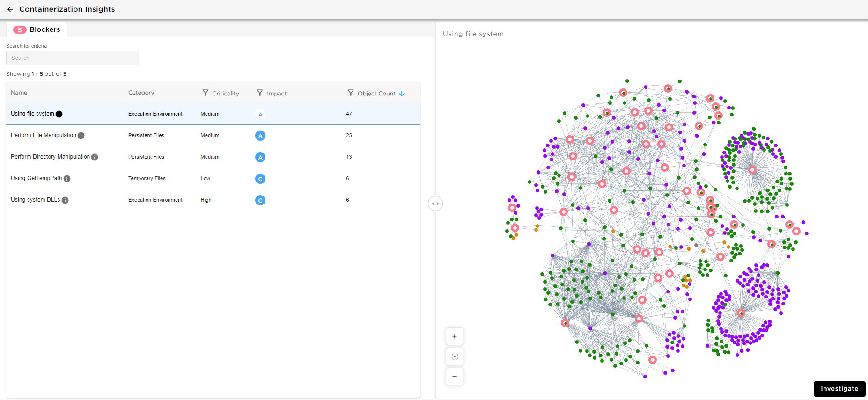Zoom in on the graph with plus button

pyautogui.click(x=454, y=336)
